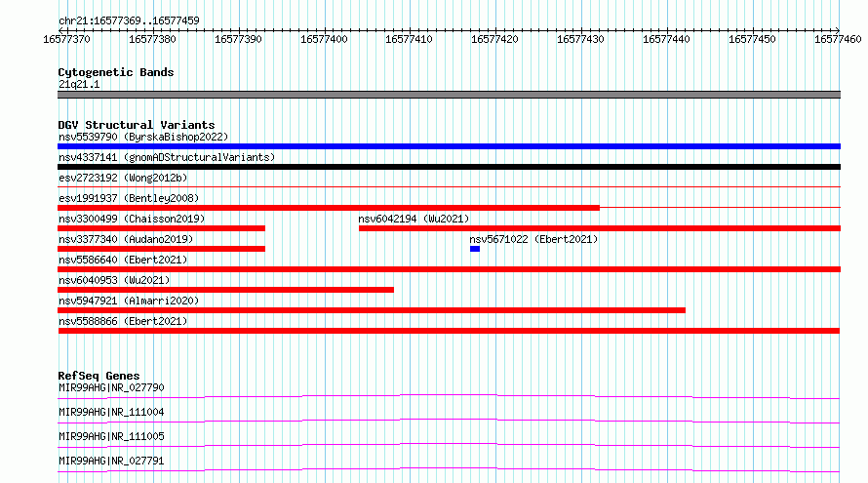Click ruler position label 16577420
Image resolution: width=868 pixels, height=483 pixels.
coord(494,39)
